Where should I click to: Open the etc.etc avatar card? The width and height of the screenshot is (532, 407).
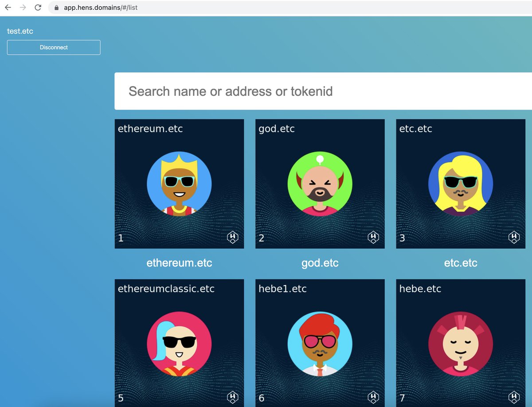click(x=461, y=184)
